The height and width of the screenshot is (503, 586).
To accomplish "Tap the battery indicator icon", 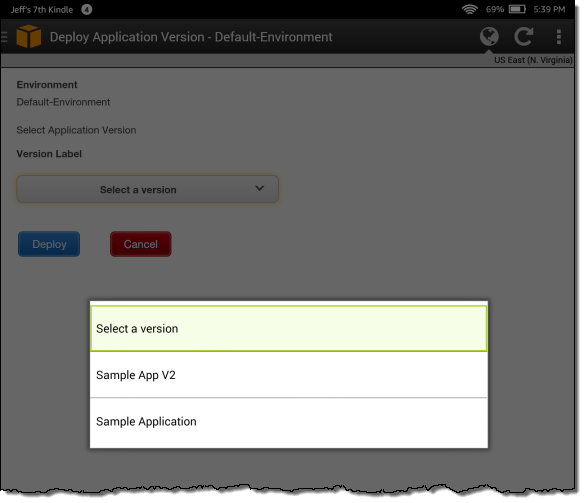I will click(x=517, y=9).
